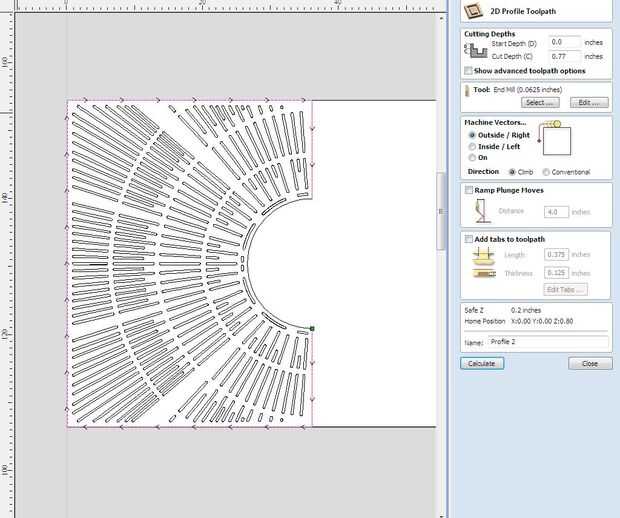Click the tab thickness diagram icon
Screen dimensions: 620x518
(x=484, y=273)
